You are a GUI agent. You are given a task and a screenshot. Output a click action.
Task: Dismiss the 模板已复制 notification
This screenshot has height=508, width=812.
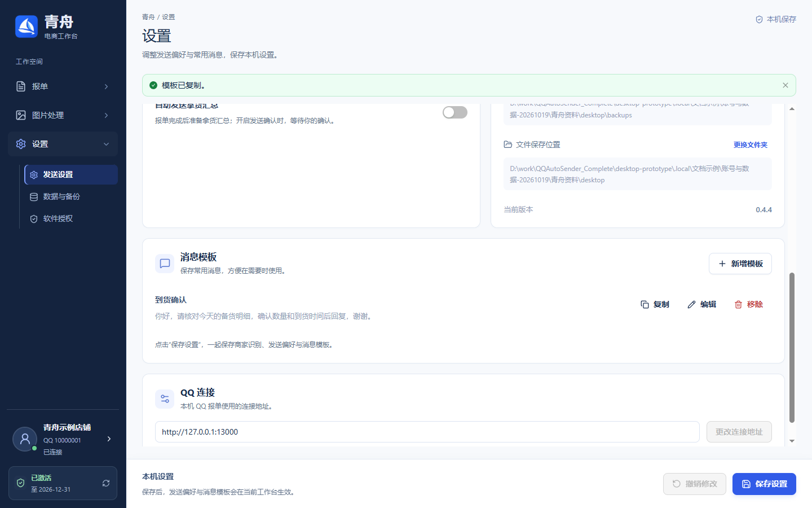click(x=785, y=85)
